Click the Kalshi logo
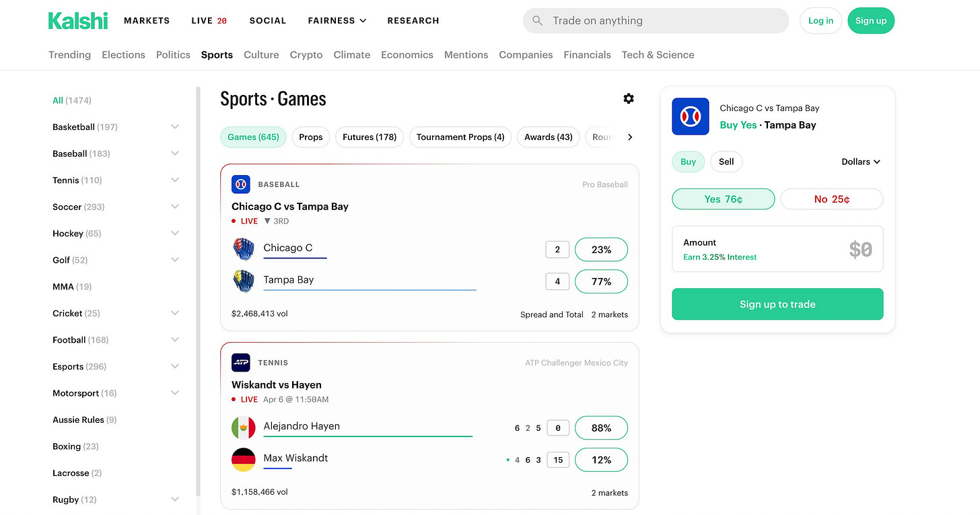This screenshot has width=980, height=515. pos(77,21)
